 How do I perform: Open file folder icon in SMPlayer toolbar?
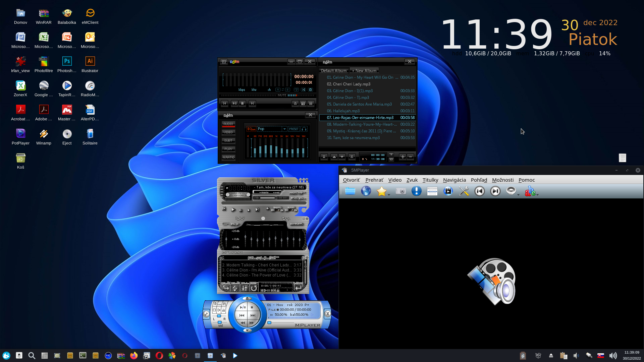coord(350,191)
